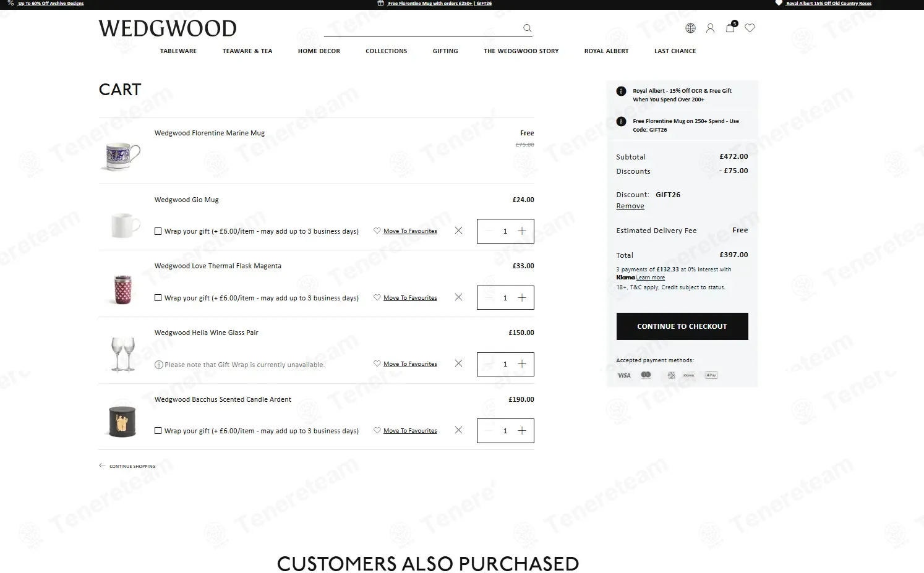The height and width of the screenshot is (573, 924).
Task: Move Helia Wine Glass Pair to Favourites
Action: coord(410,364)
